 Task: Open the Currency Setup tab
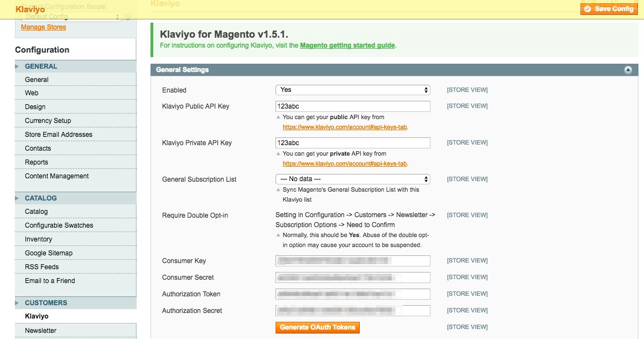(x=48, y=121)
